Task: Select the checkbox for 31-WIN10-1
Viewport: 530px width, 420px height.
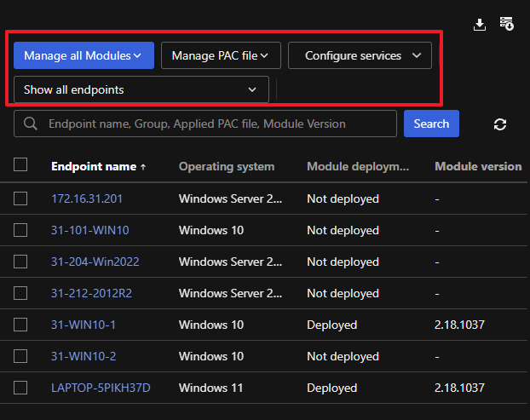Action: [21, 325]
